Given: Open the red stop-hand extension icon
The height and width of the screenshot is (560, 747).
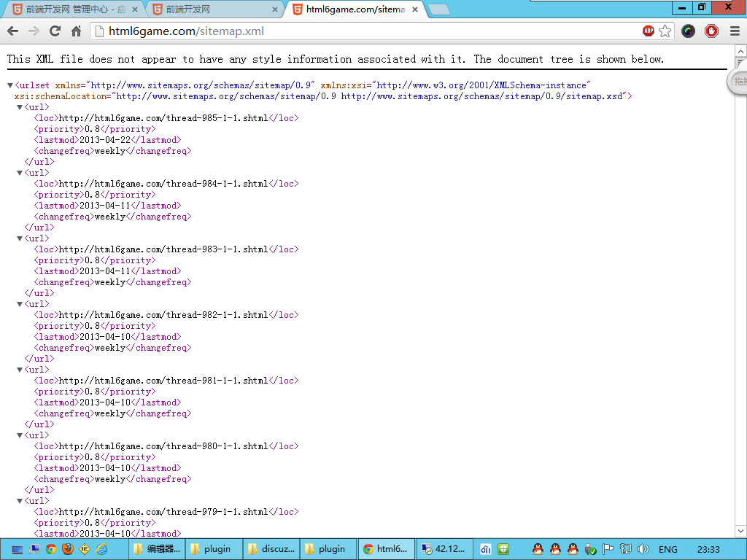Looking at the screenshot, I should point(711,31).
